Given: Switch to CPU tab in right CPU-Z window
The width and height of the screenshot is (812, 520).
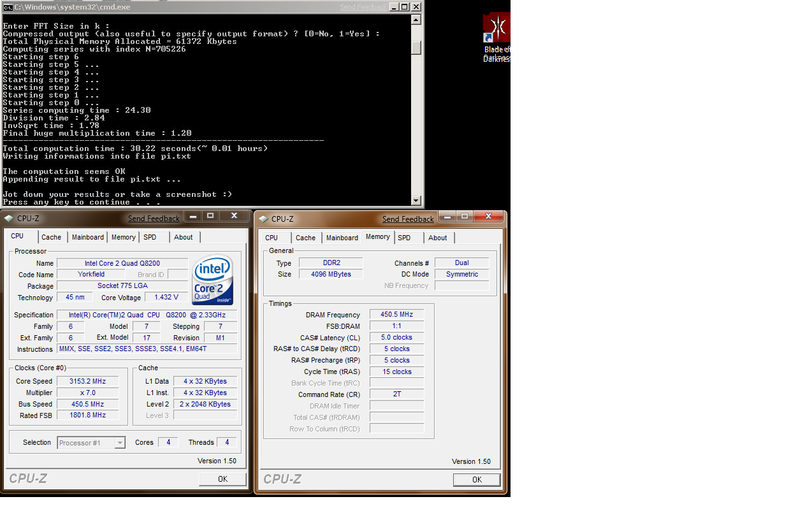Looking at the screenshot, I should 272,238.
